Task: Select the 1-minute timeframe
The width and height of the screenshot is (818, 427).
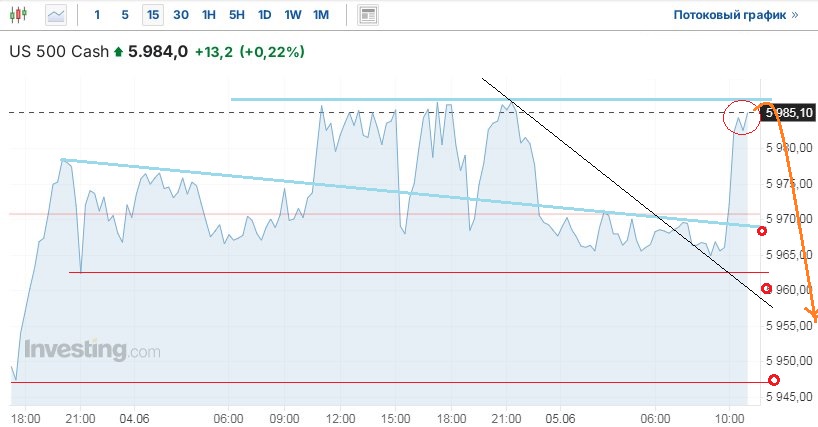Action: pos(97,15)
